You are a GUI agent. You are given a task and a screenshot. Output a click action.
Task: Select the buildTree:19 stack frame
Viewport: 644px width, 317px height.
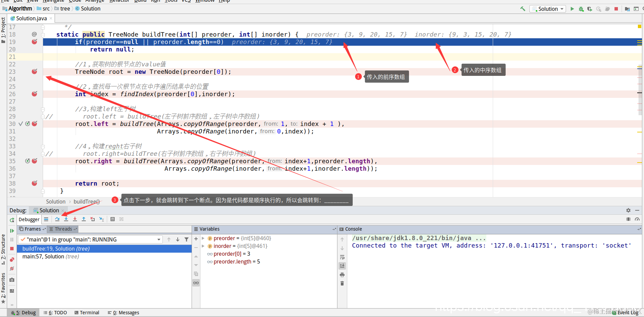pyautogui.click(x=104, y=249)
